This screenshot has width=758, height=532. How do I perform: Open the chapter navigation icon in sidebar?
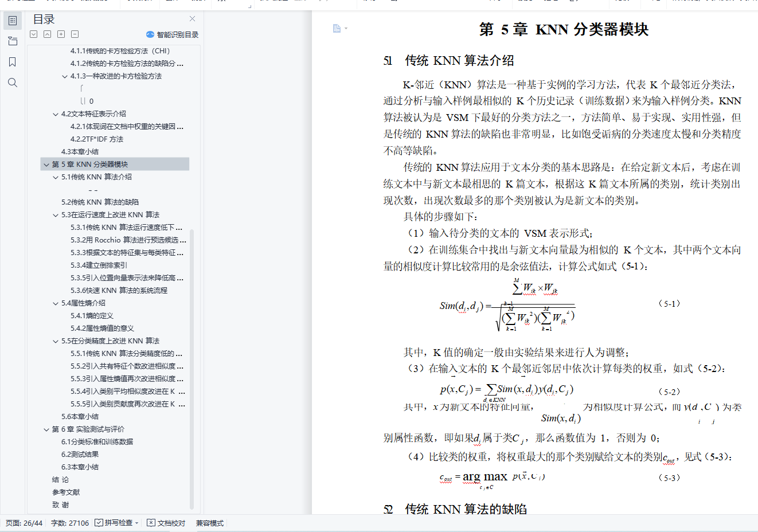13,41
